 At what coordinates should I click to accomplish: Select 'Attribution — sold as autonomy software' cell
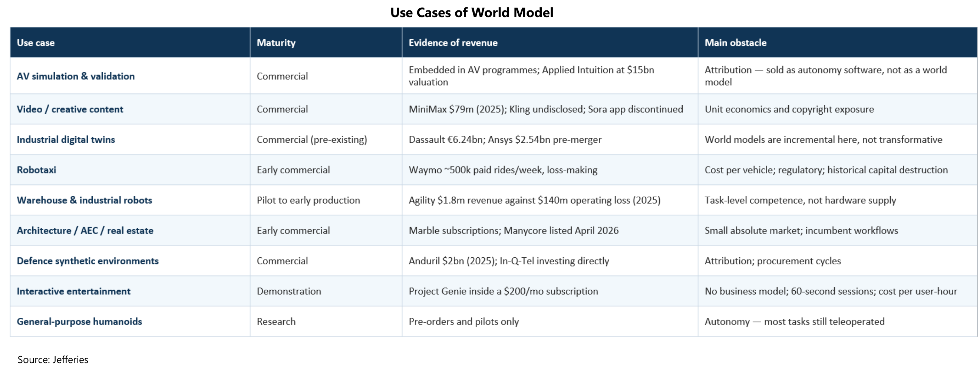coord(825,76)
